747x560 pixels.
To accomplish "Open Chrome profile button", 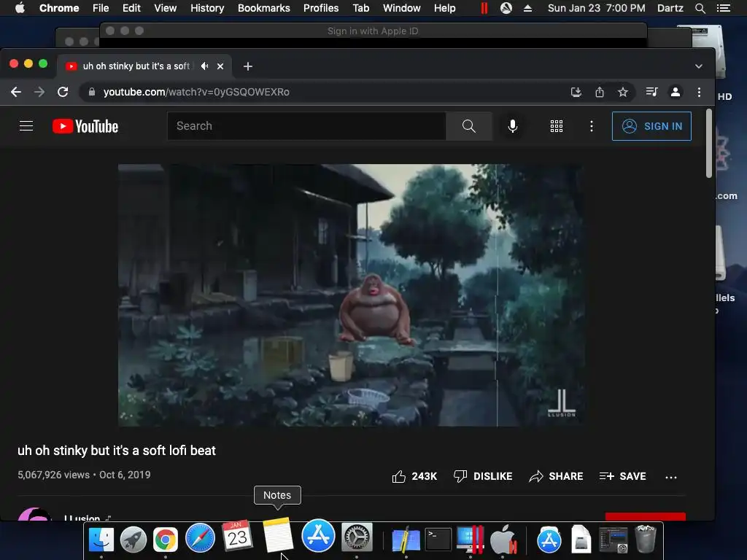I will [x=675, y=92].
